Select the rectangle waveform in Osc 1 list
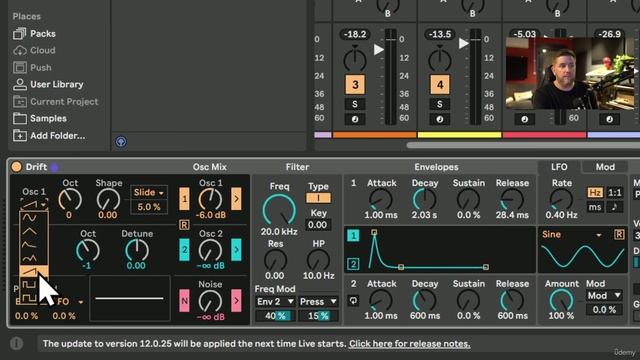640x360 pixels. coord(29,298)
